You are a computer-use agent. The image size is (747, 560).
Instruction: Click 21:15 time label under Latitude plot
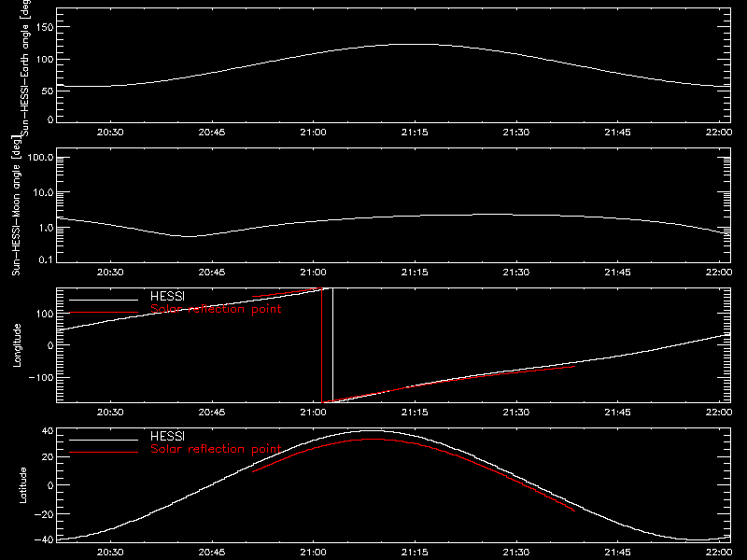415,553
